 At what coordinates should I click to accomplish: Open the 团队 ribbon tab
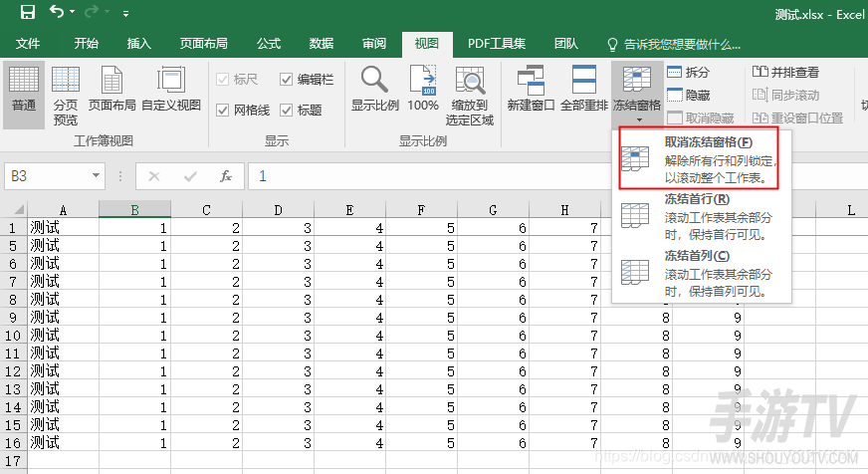coord(566,44)
